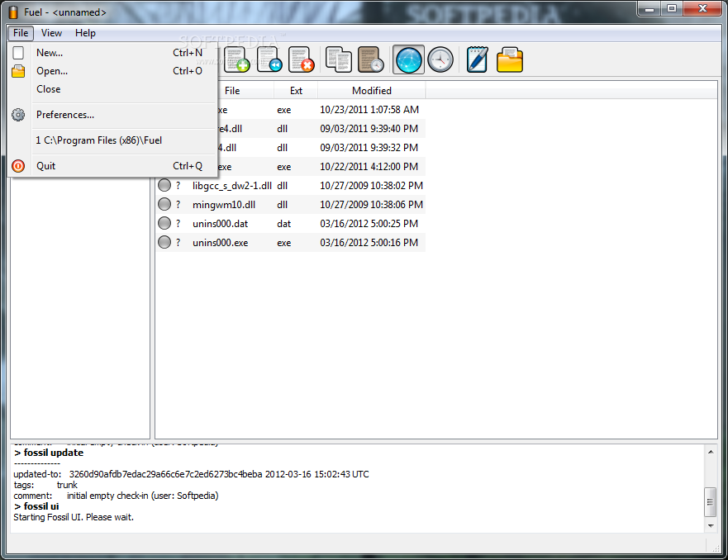Screen dimensions: 728x560
Task: Sort by the Modified column header
Action: pyautogui.click(x=371, y=91)
